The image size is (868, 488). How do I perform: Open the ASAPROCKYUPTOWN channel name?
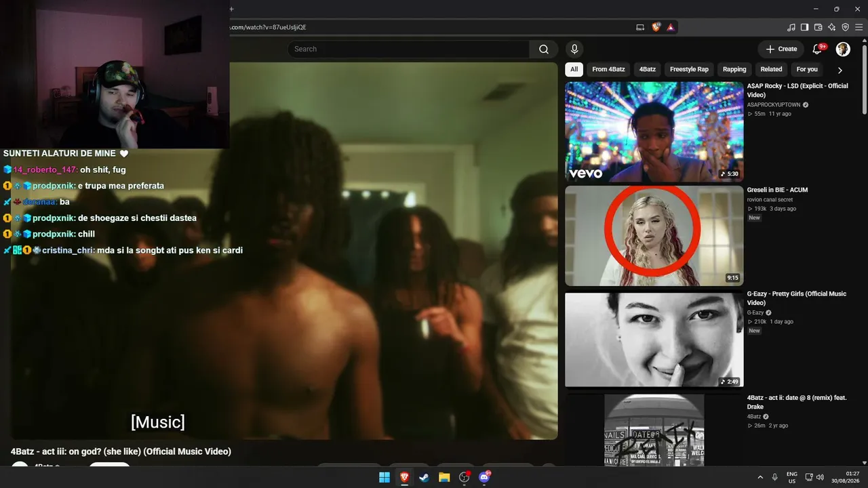(774, 105)
